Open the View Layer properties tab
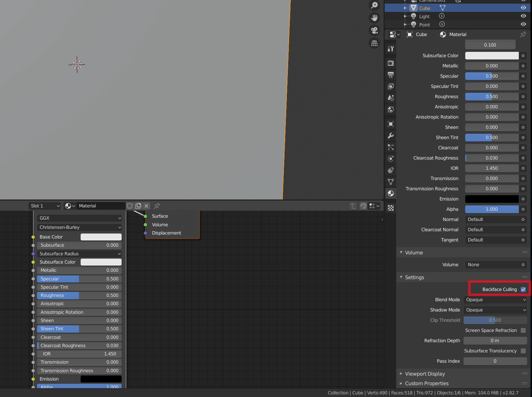 click(x=391, y=86)
